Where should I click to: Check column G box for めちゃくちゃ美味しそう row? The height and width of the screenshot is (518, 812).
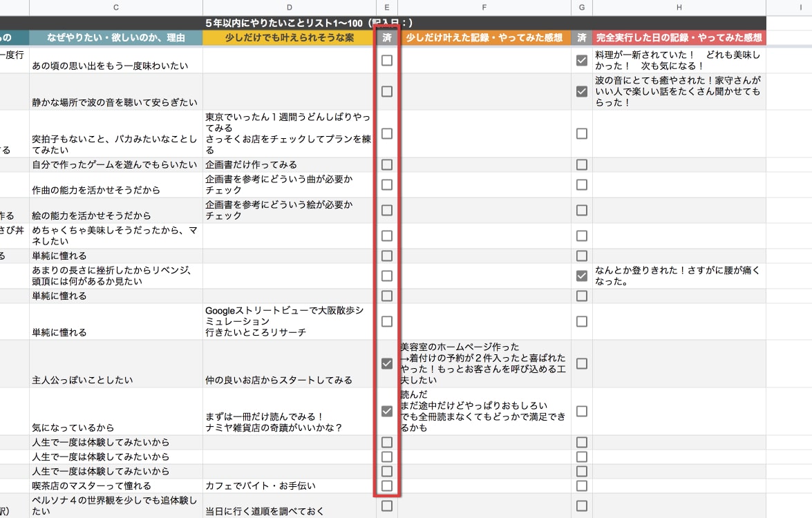pyautogui.click(x=582, y=236)
